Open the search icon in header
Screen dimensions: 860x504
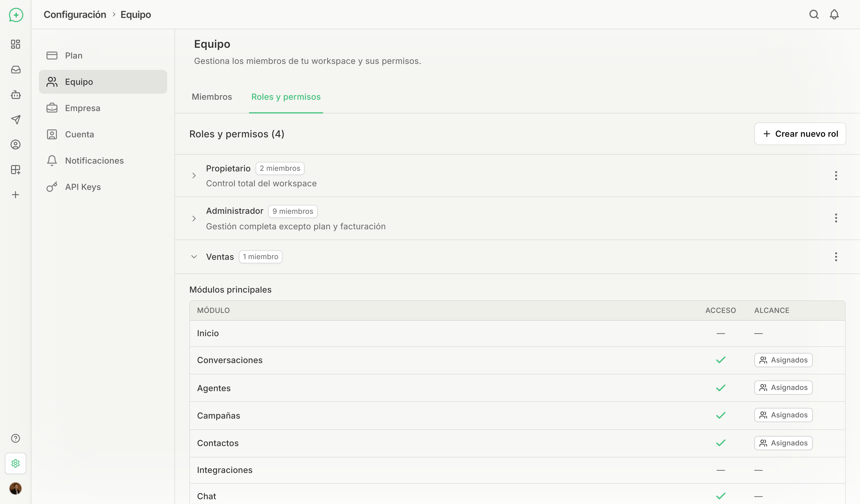814,14
